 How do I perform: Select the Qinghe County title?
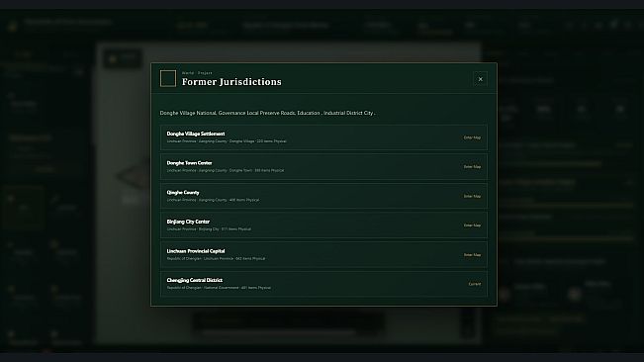[x=183, y=192]
